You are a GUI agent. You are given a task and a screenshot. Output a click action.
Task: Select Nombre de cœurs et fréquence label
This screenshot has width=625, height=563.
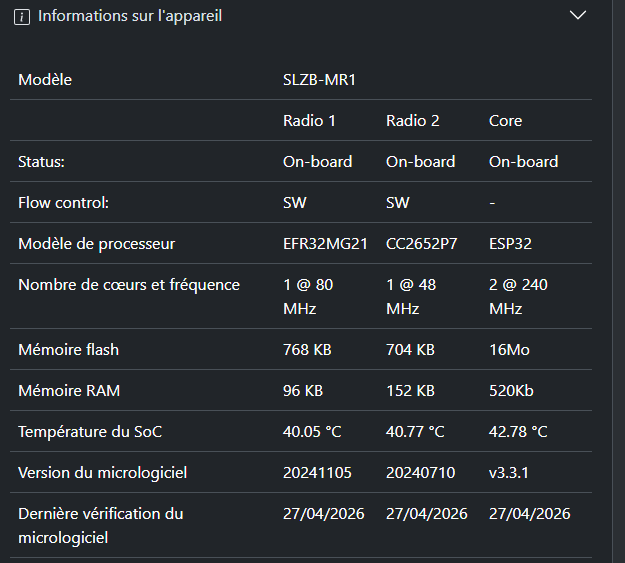pyautogui.click(x=129, y=285)
